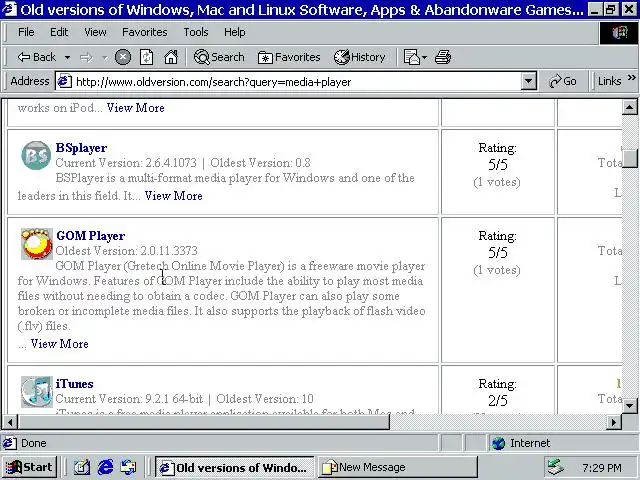640x480 pixels.
Task: Click the 7:29 PM taskbar clock
Action: [x=602, y=468]
